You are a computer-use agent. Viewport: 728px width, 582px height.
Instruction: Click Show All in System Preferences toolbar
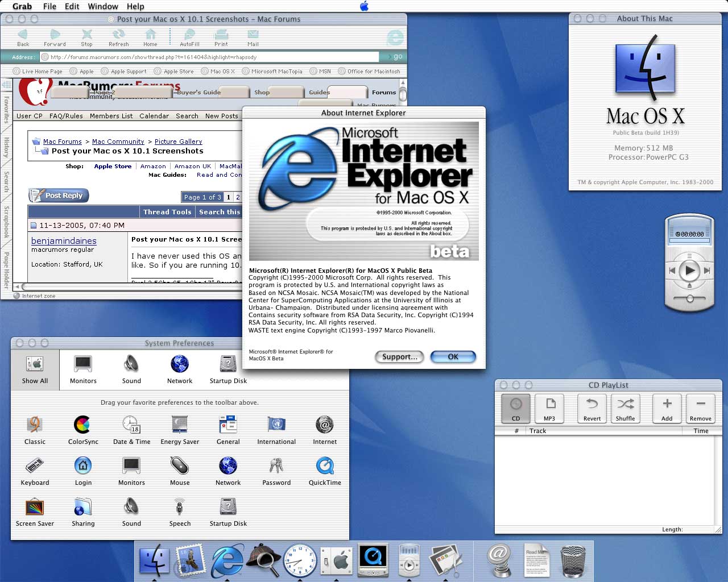[x=35, y=369]
